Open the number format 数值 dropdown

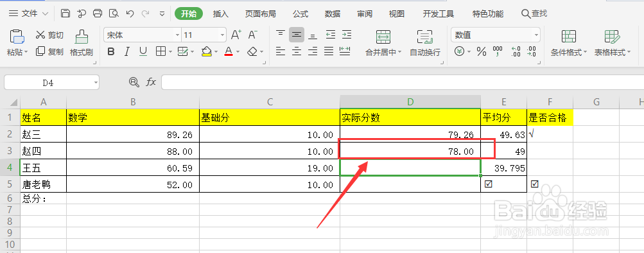pyautogui.click(x=536, y=35)
